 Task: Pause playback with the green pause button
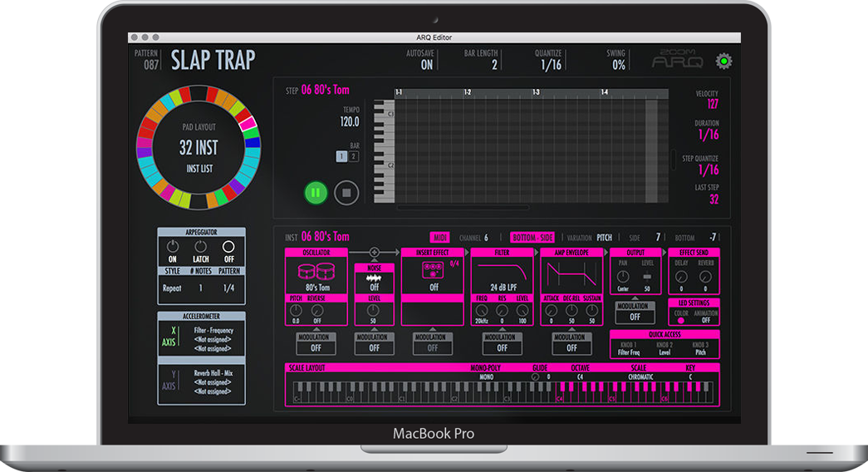(x=316, y=193)
